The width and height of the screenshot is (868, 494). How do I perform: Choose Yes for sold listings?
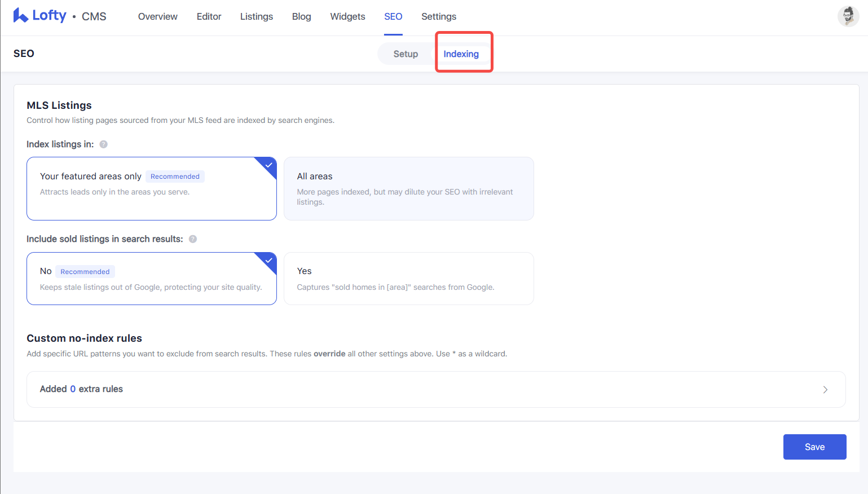[409, 279]
